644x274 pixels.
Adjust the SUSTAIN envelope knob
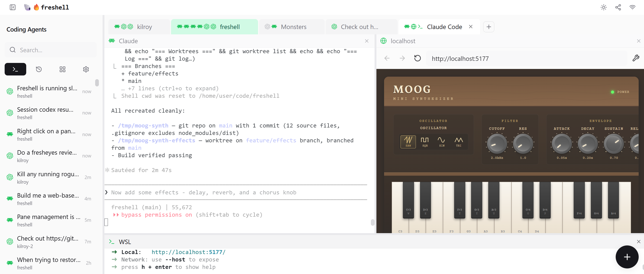coord(614,144)
